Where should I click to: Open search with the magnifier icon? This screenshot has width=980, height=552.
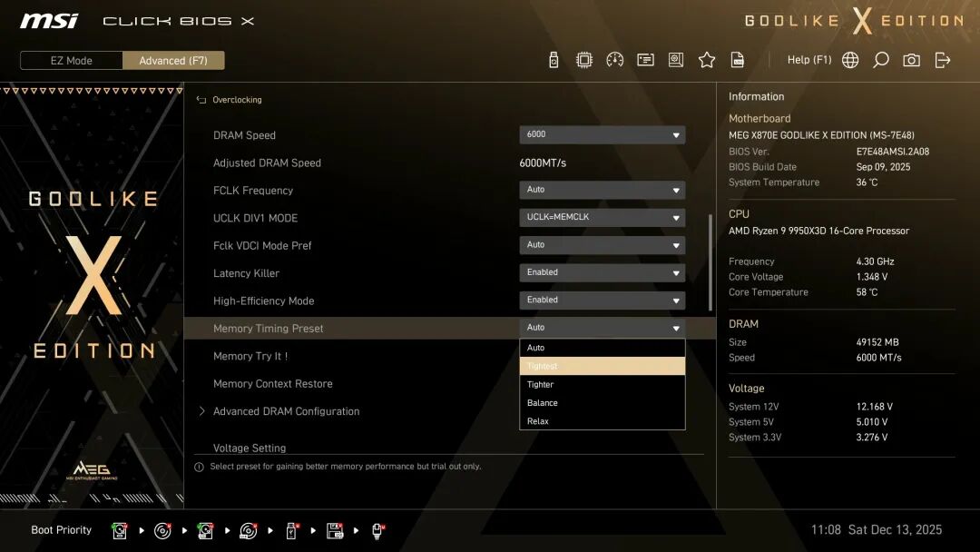point(880,60)
